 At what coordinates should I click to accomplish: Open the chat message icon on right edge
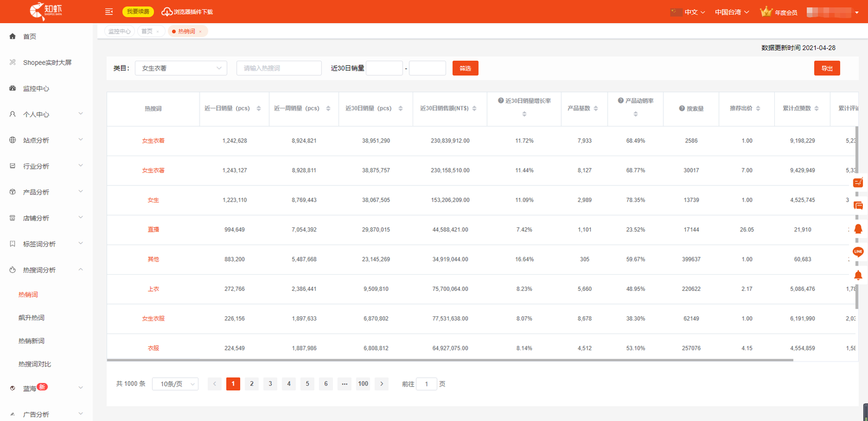pyautogui.click(x=858, y=206)
